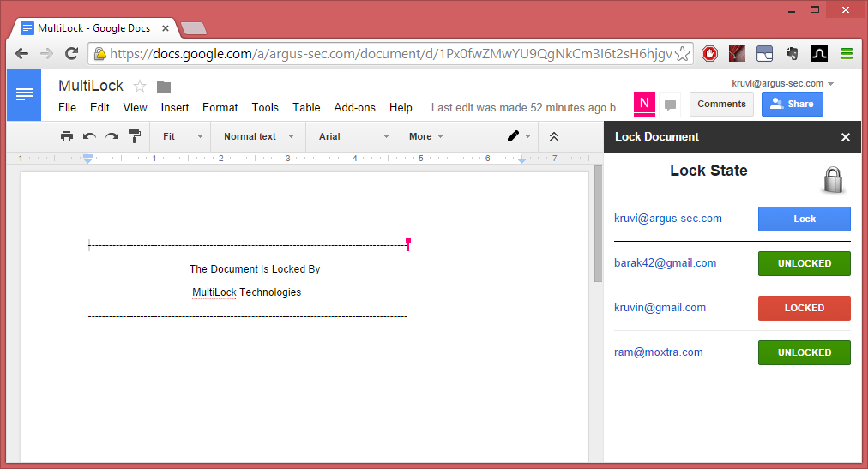Screen dimensions: 868x469
Task: Open the Google Docs home icon
Action: (x=24, y=95)
